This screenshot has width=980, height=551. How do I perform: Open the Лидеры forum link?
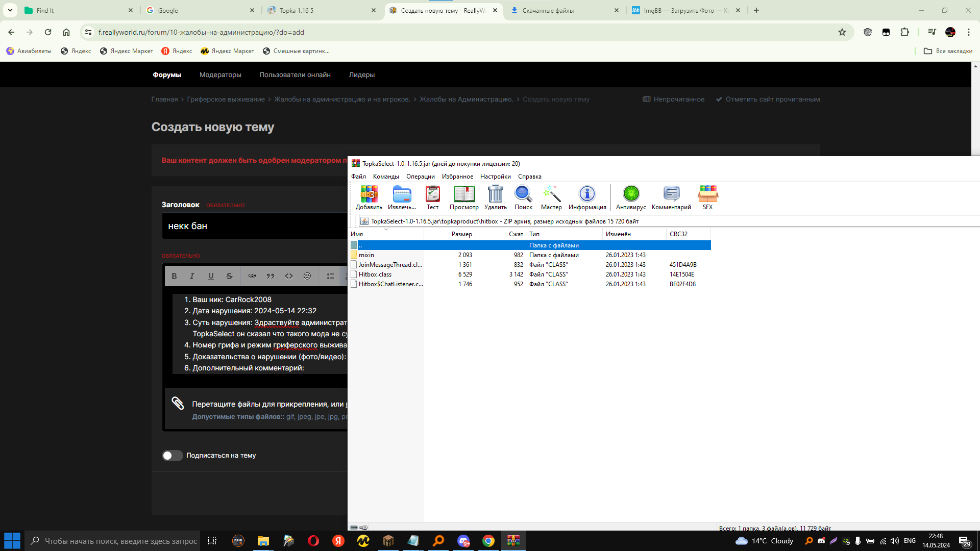pos(362,75)
